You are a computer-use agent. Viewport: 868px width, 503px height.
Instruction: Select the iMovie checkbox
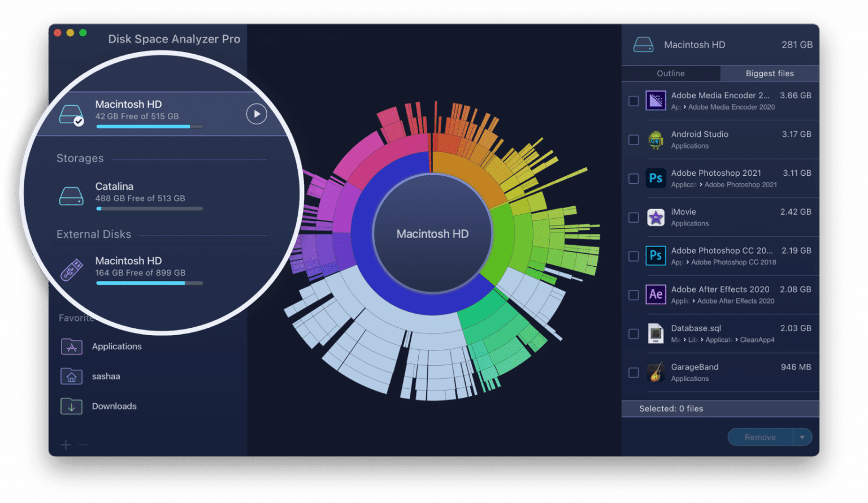pyautogui.click(x=633, y=217)
